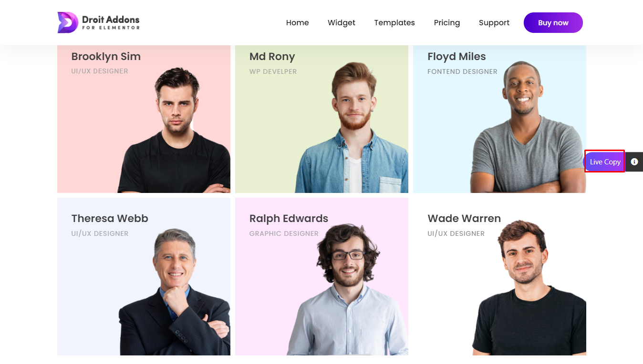The height and width of the screenshot is (364, 643).
Task: Select Md Rony's portrait photo
Action: pyautogui.click(x=352, y=127)
